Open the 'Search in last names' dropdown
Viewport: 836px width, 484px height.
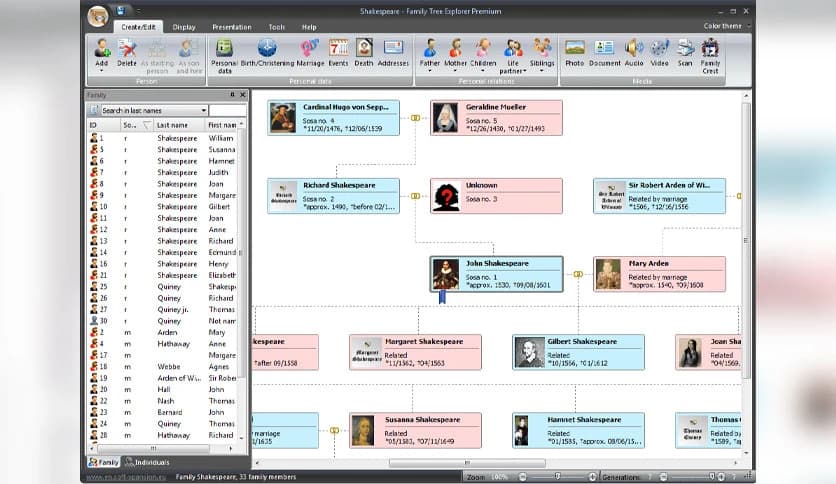(204, 110)
